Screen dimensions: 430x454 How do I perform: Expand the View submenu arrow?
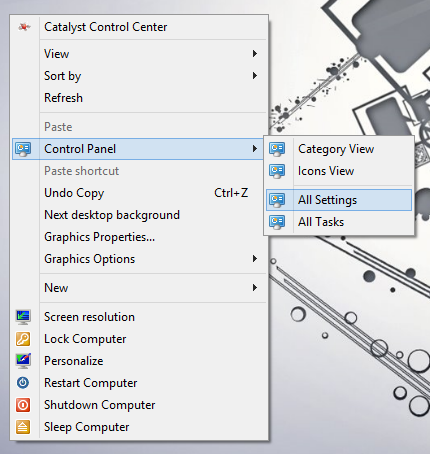[255, 54]
